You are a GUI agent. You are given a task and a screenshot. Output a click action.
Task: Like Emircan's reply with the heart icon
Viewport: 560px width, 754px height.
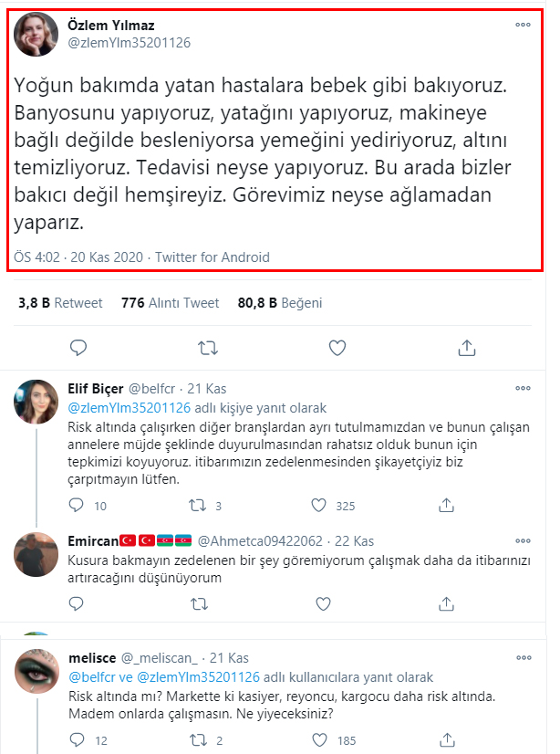pos(319,603)
